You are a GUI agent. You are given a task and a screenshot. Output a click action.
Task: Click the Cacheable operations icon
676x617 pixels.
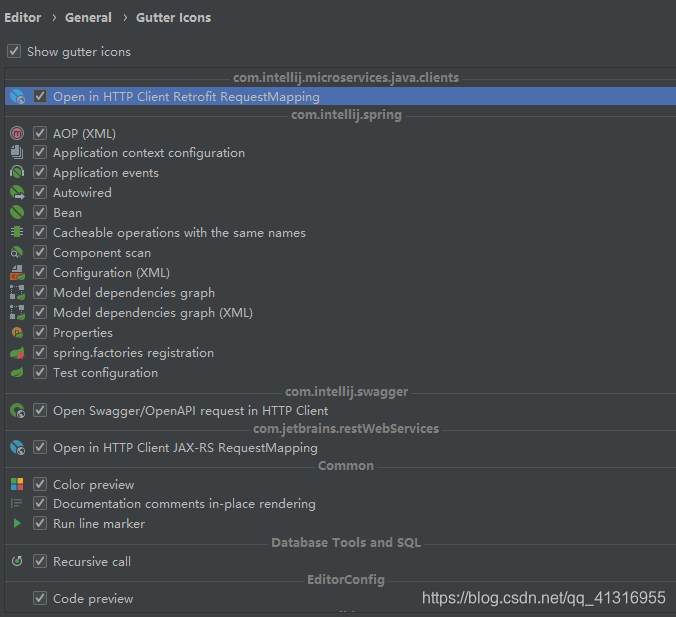pyautogui.click(x=17, y=232)
